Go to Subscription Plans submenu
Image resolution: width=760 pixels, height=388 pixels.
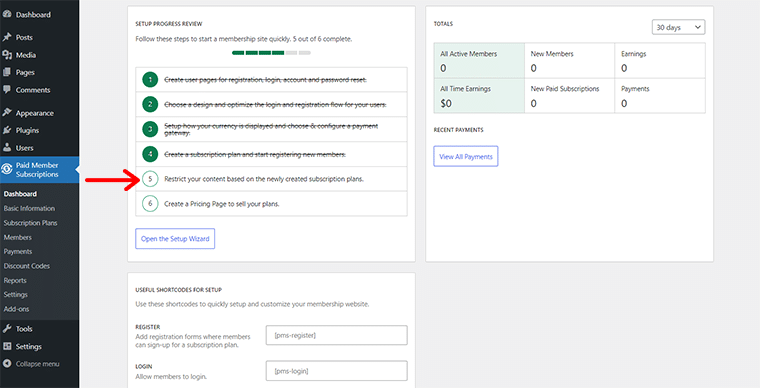[31, 223]
